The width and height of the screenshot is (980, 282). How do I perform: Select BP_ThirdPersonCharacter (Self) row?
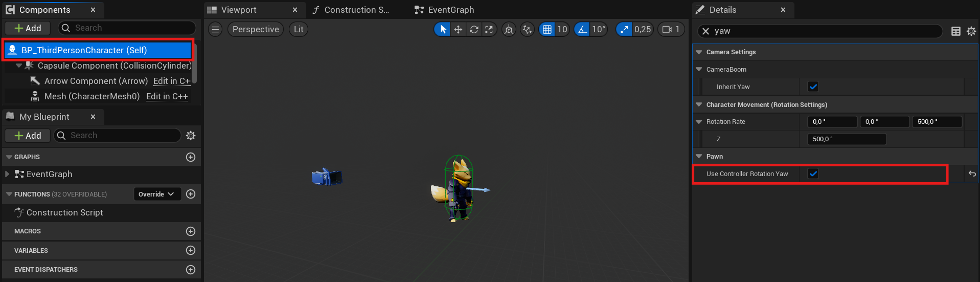98,50
